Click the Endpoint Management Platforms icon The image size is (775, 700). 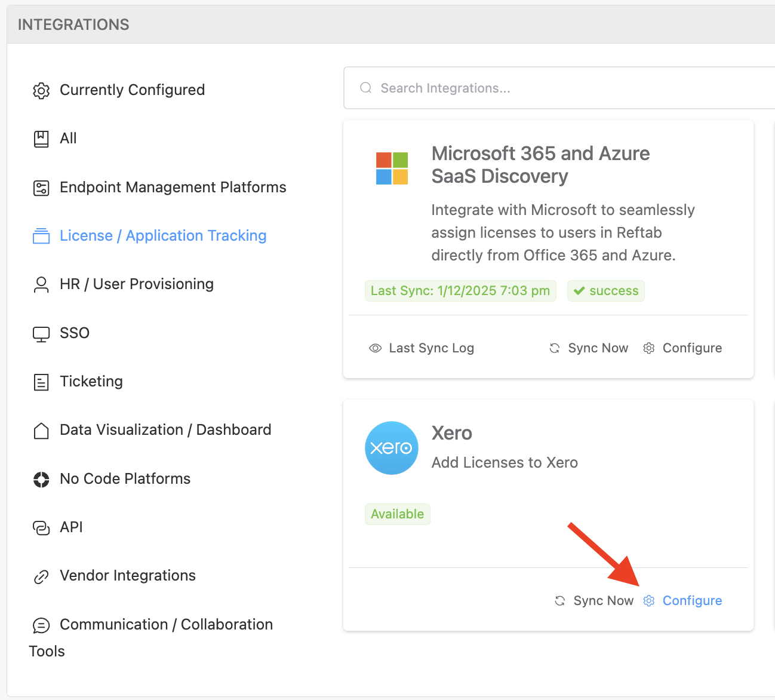tap(41, 188)
